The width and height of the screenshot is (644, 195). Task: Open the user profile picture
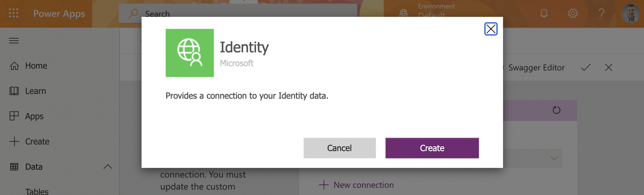click(631, 13)
